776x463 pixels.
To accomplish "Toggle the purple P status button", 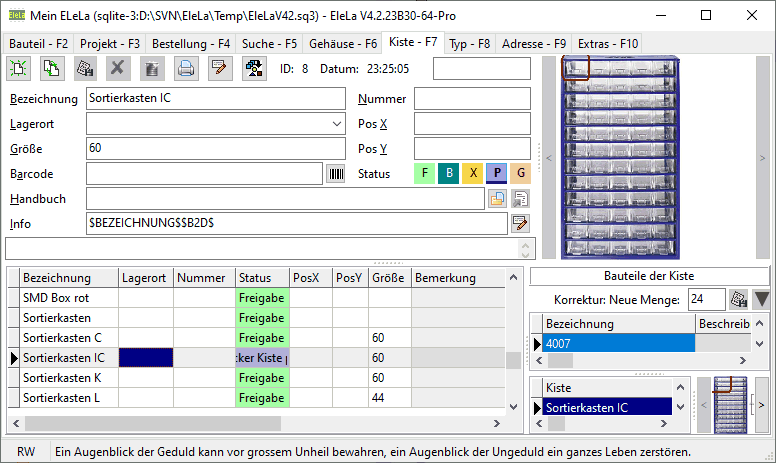I will (497, 174).
